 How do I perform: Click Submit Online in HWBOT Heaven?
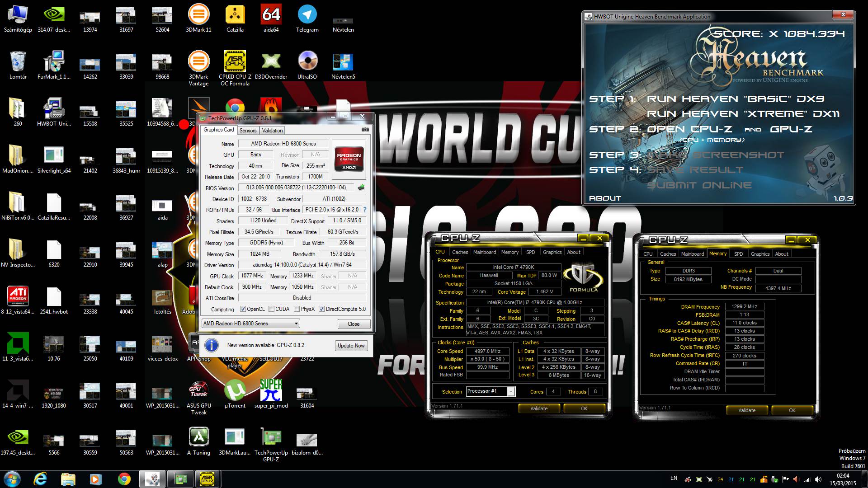coord(699,185)
